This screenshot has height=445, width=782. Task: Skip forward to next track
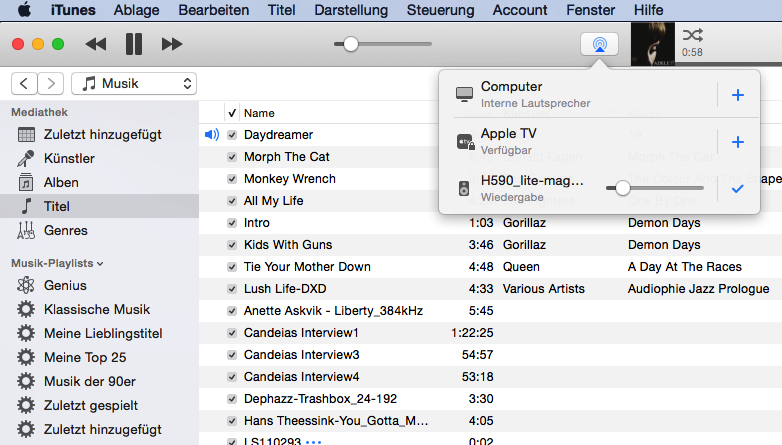coord(172,44)
